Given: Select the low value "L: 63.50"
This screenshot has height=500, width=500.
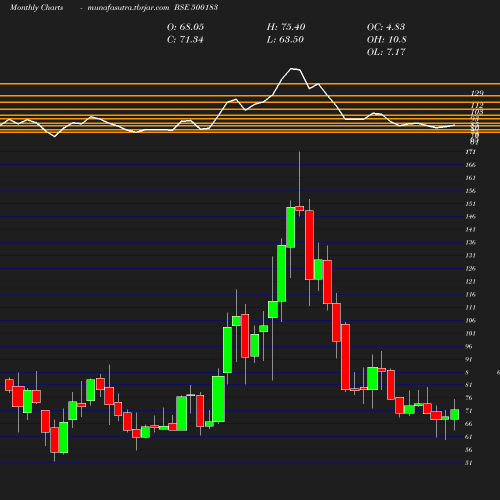Looking at the screenshot, I should point(285,40).
